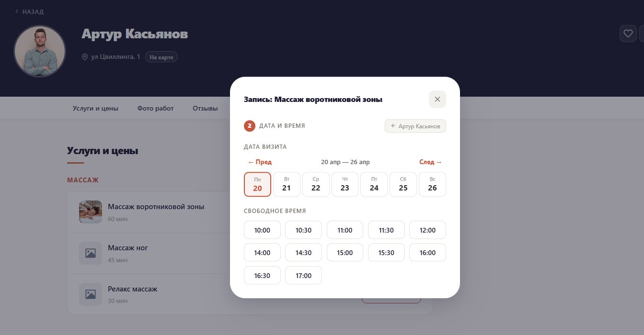Choose the 15:30 time slot
Screen dimensions: 644x335
[x=386, y=252]
